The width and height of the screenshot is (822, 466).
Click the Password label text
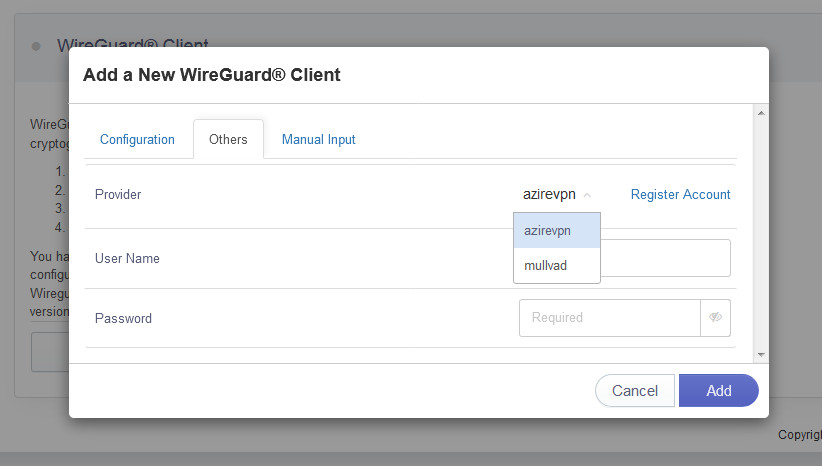123,318
